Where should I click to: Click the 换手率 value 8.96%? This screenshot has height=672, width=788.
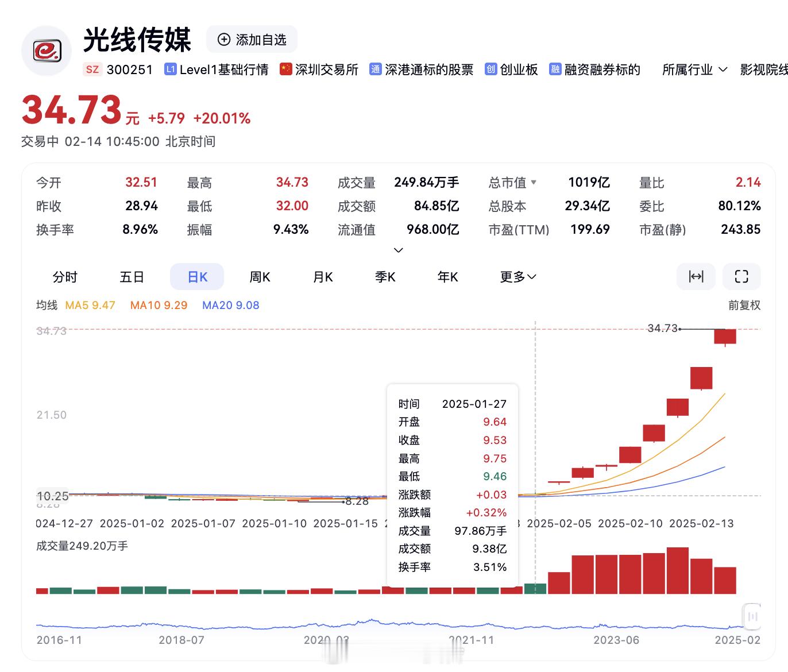click(140, 229)
